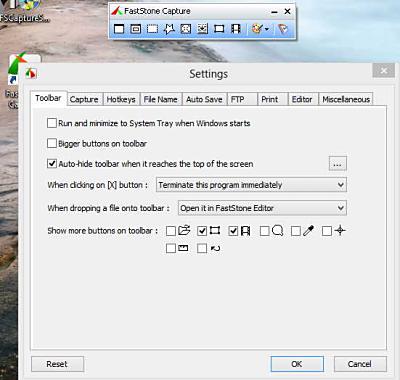The height and width of the screenshot is (380, 400).
Task: Enable Run and minimize to System Tray
Action: click(52, 123)
